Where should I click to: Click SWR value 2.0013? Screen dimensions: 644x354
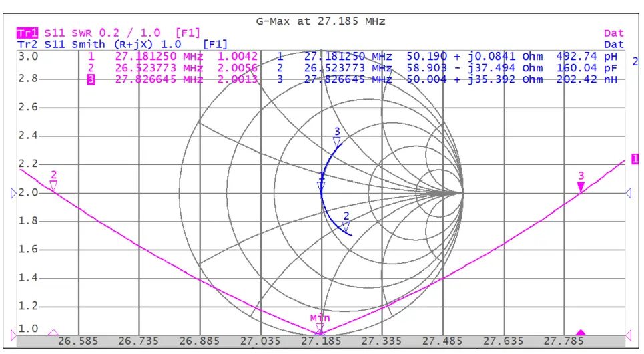(238, 79)
